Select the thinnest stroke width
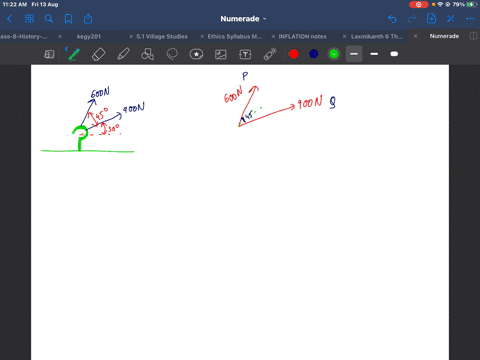 pos(354,54)
